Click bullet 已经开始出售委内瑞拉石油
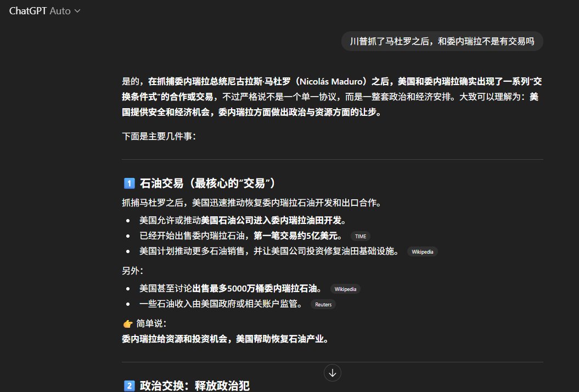 (x=241, y=236)
